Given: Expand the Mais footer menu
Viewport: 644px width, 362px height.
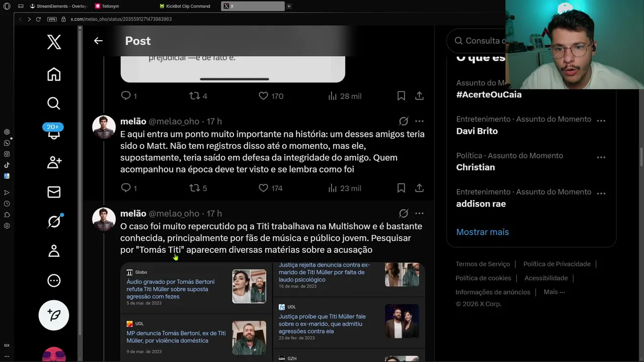Looking at the screenshot, I should [554, 292].
